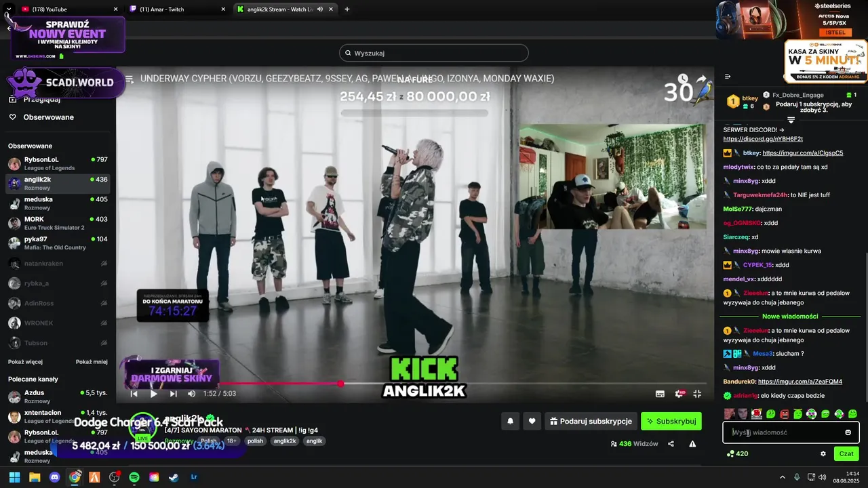868x488 pixels.
Task: Open Lightroom from taskbar
Action: point(194,477)
